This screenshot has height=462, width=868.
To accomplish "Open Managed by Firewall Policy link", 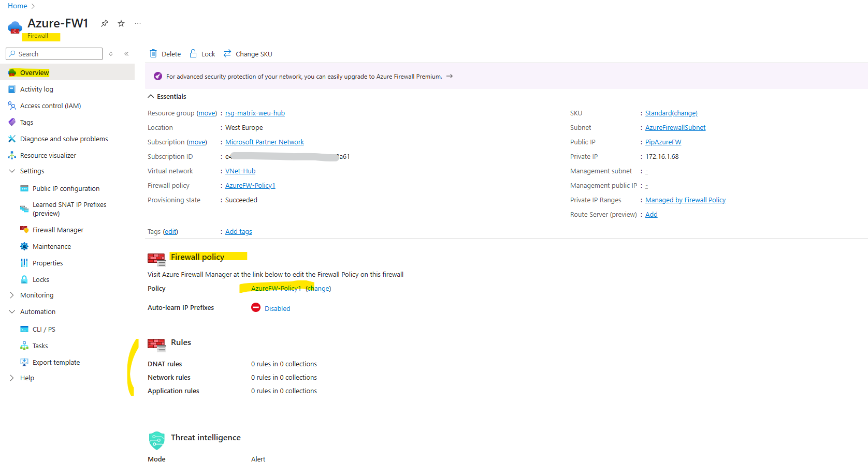I will (x=685, y=200).
